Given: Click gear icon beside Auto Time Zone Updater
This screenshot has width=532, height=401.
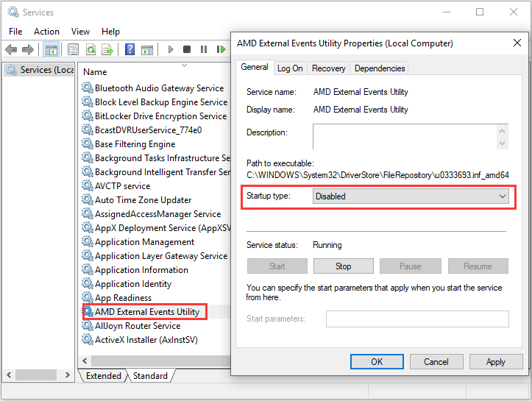Looking at the screenshot, I should tap(88, 199).
